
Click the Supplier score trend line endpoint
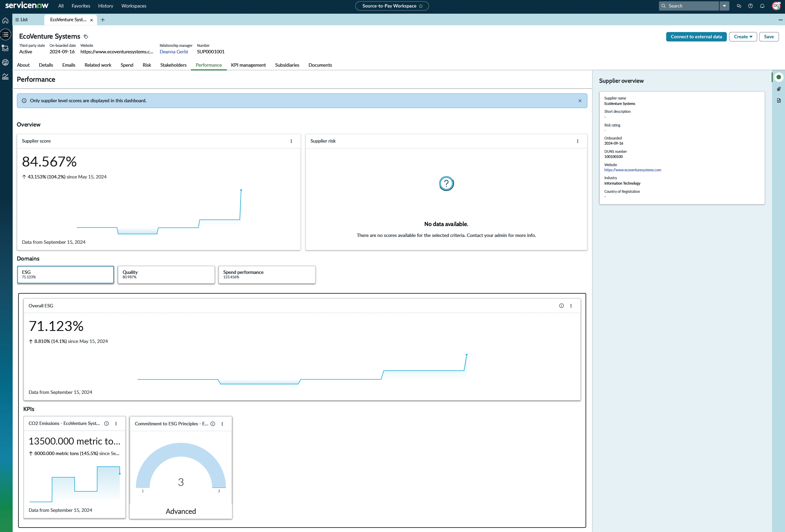[241, 190]
